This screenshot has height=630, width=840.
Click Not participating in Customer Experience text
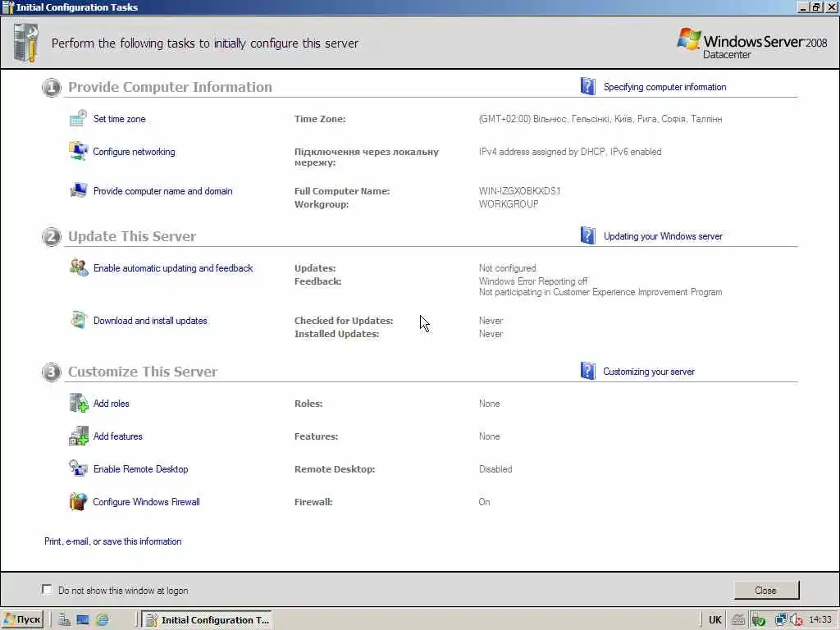[600, 292]
